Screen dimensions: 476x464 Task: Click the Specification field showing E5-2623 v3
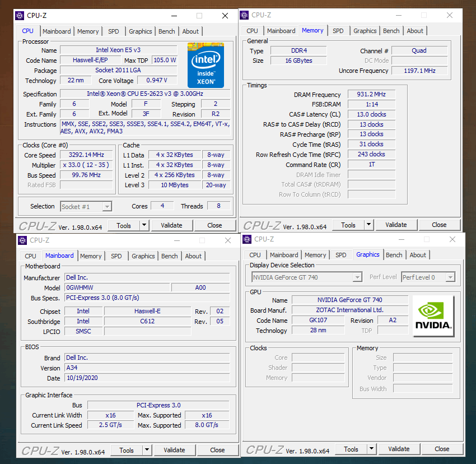pyautogui.click(x=145, y=94)
